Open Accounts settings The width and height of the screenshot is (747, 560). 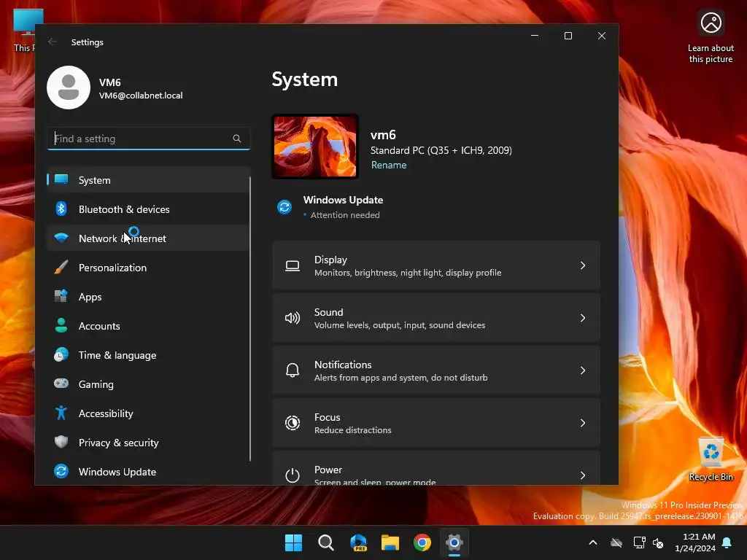click(148, 326)
